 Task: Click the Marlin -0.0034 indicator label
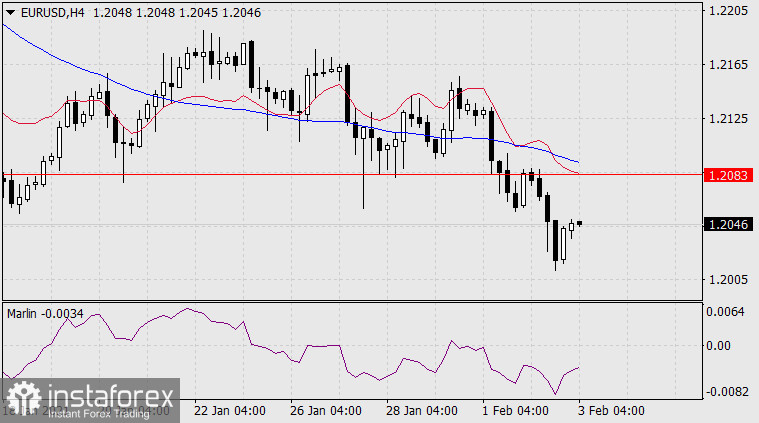pyautogui.click(x=45, y=314)
